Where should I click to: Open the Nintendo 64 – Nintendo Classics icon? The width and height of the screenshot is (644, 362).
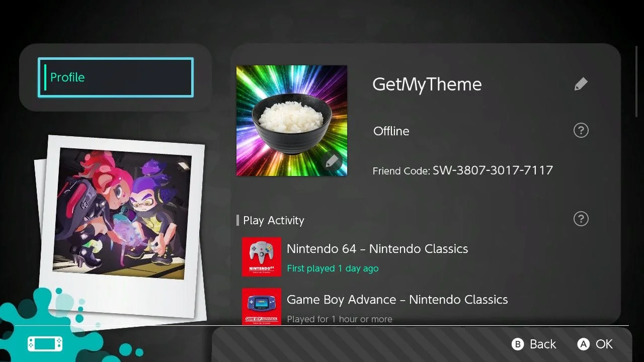[262, 256]
